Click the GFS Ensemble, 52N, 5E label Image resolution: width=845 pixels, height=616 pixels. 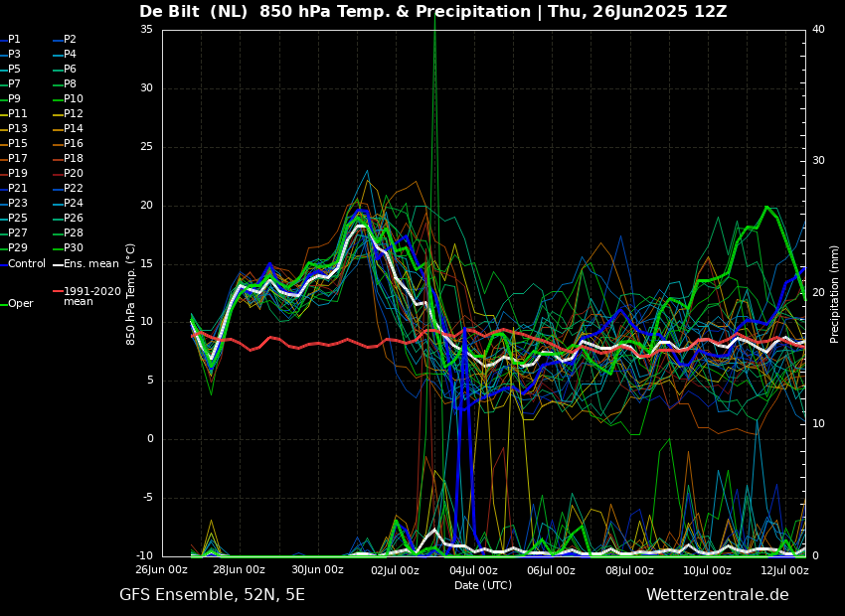pyautogui.click(x=212, y=595)
